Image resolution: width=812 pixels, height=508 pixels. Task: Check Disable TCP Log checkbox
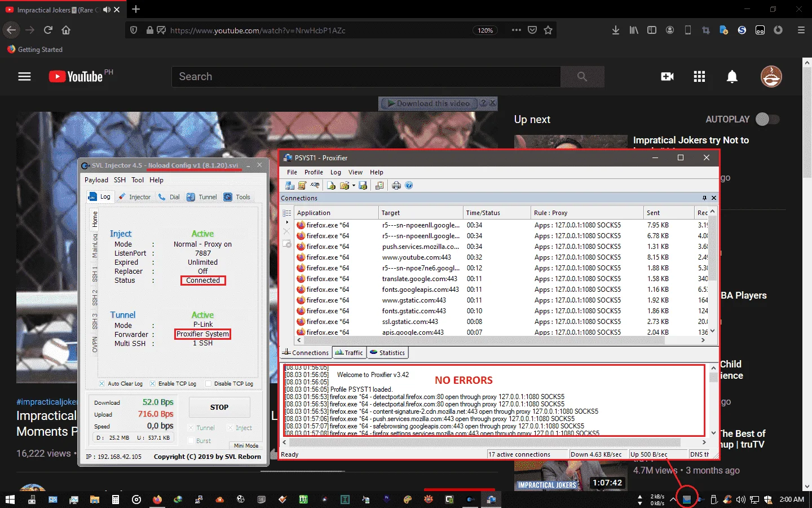point(208,384)
